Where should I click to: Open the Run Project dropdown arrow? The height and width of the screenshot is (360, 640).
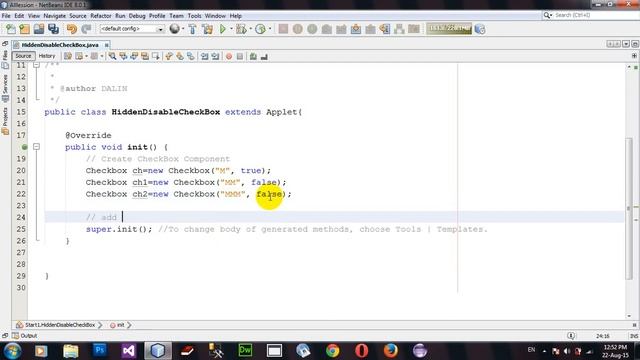point(231,29)
